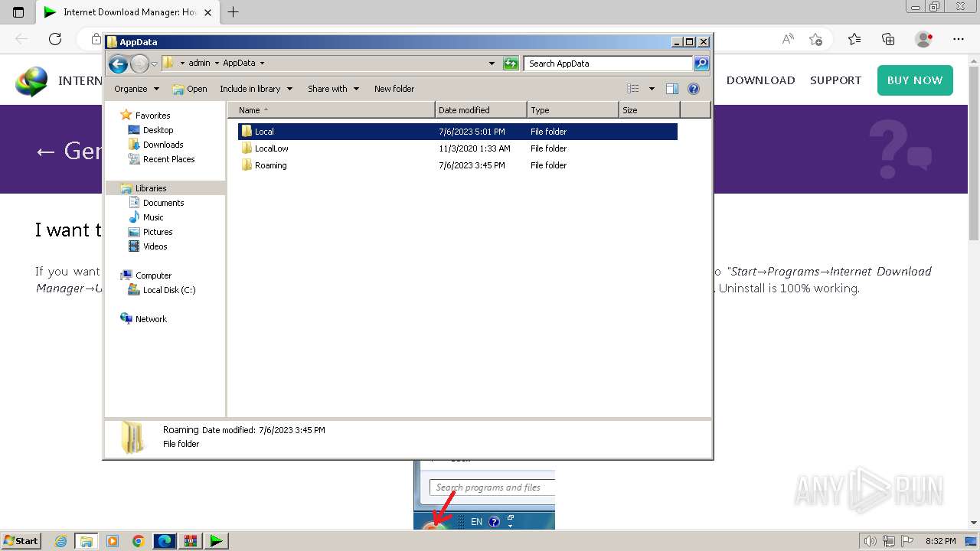Expand the address bar history dropdown
The width and height of the screenshot is (980, 551).
pos(492,64)
